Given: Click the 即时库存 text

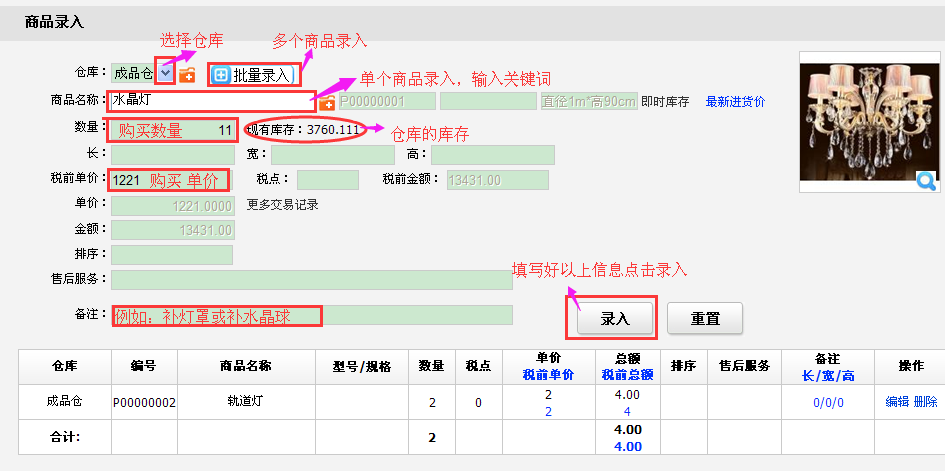Looking at the screenshot, I should point(666,101).
